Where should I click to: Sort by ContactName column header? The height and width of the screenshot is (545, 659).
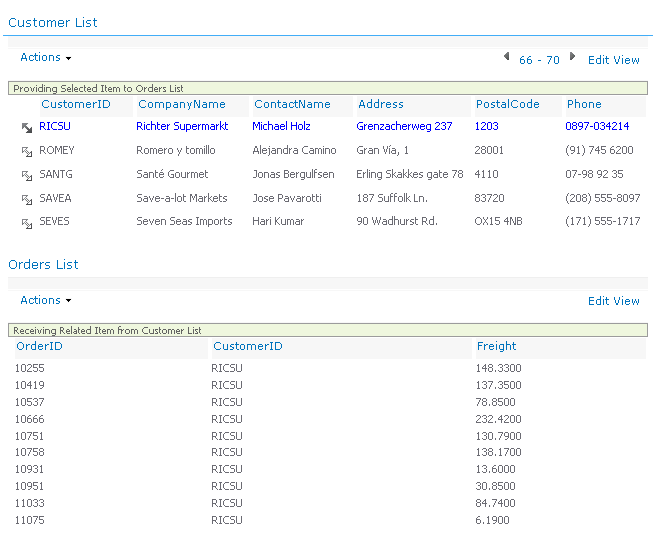293,104
